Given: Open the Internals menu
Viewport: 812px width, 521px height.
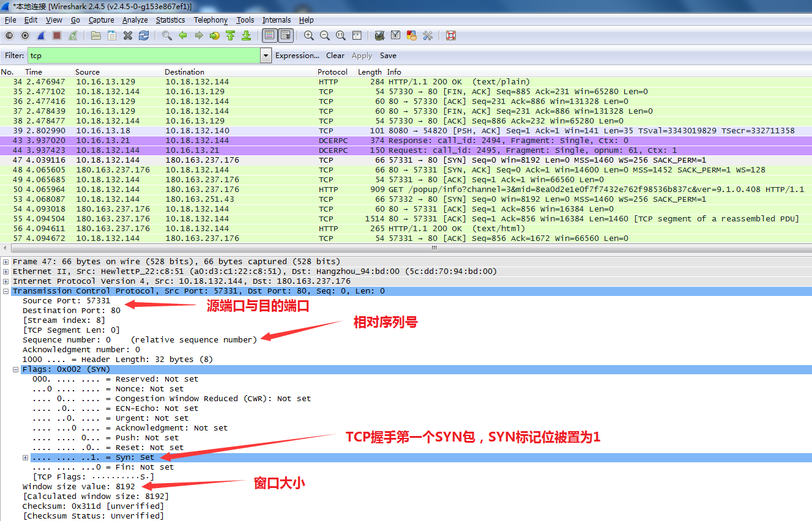Looking at the screenshot, I should click(277, 20).
